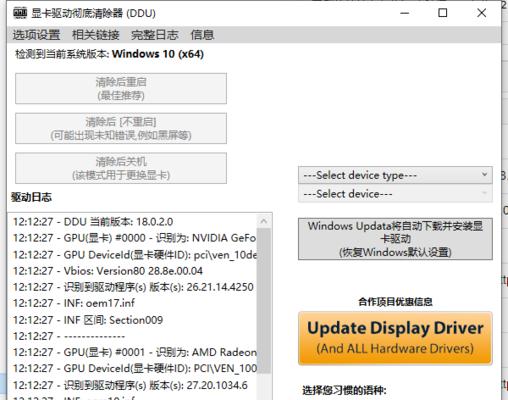The height and width of the screenshot is (400, 508).
Task: Select the DDU 当前版本 log line
Action: tap(93, 222)
